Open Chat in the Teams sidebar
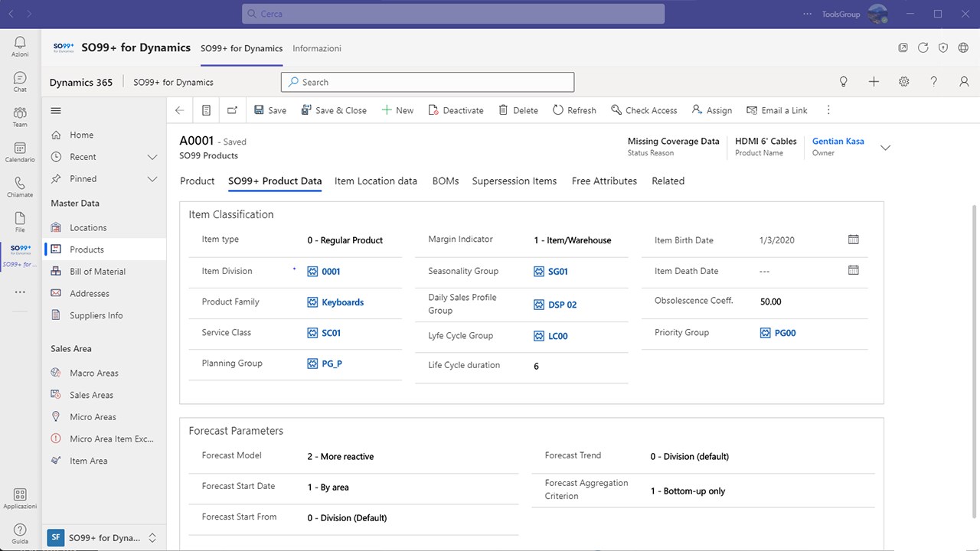 point(20,82)
